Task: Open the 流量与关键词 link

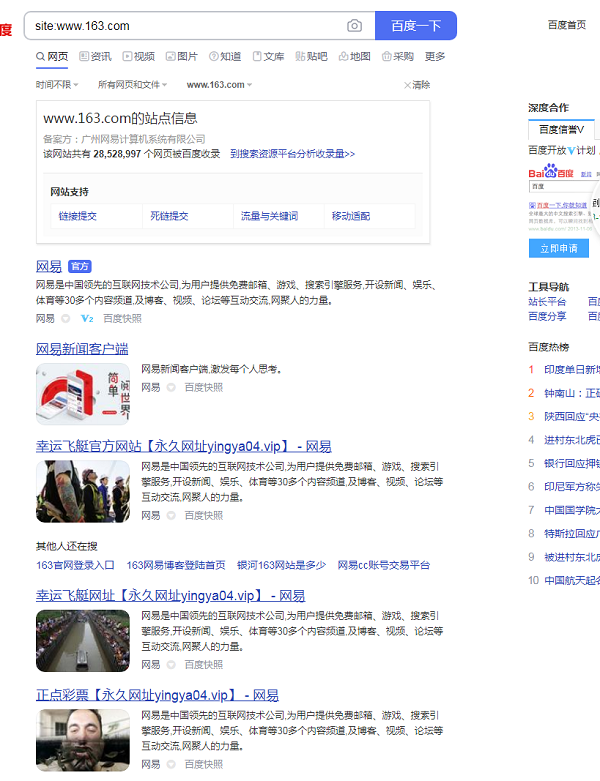Action: point(269,216)
